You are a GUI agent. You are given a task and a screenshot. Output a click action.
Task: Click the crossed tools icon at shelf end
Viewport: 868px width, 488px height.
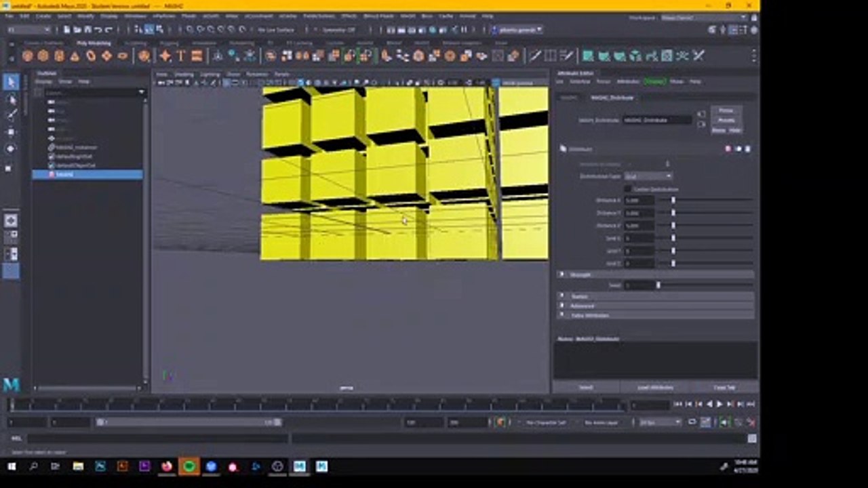click(x=698, y=56)
